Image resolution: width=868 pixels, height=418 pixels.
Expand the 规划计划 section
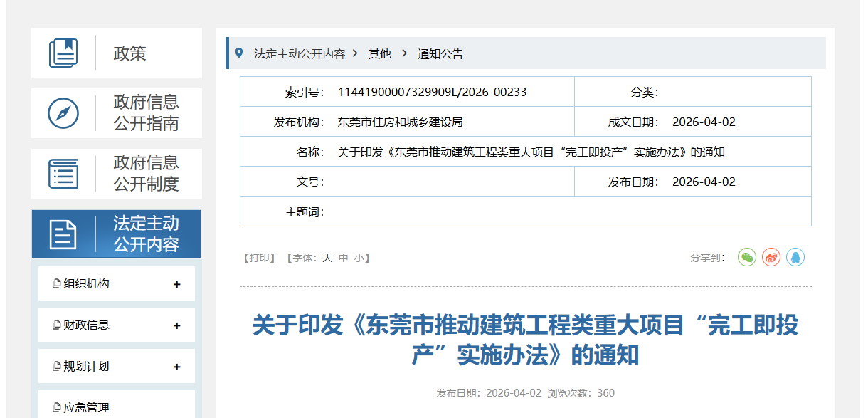[176, 367]
